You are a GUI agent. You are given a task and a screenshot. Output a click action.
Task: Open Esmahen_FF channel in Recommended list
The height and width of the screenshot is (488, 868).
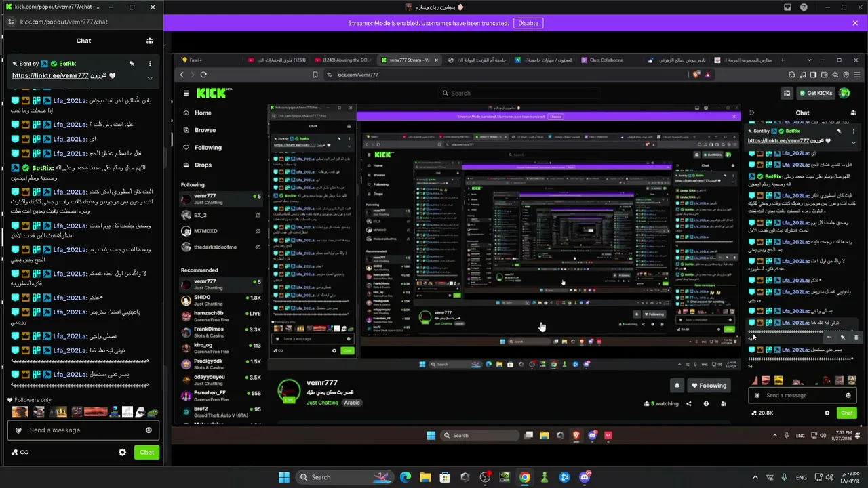221,396
